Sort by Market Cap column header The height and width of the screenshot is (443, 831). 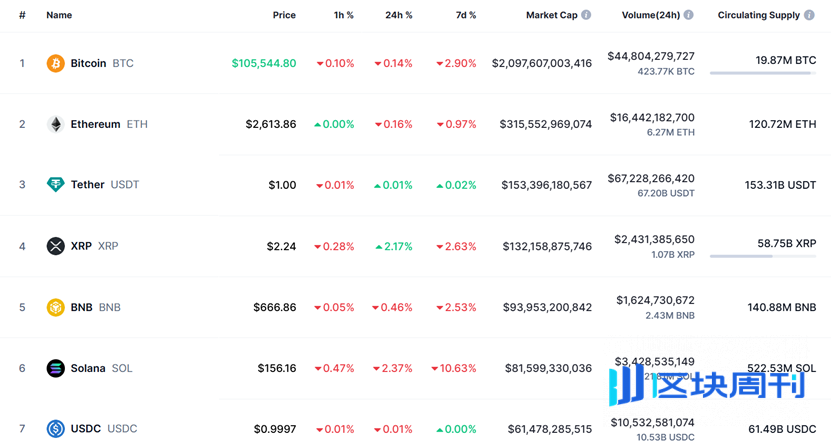(x=552, y=15)
